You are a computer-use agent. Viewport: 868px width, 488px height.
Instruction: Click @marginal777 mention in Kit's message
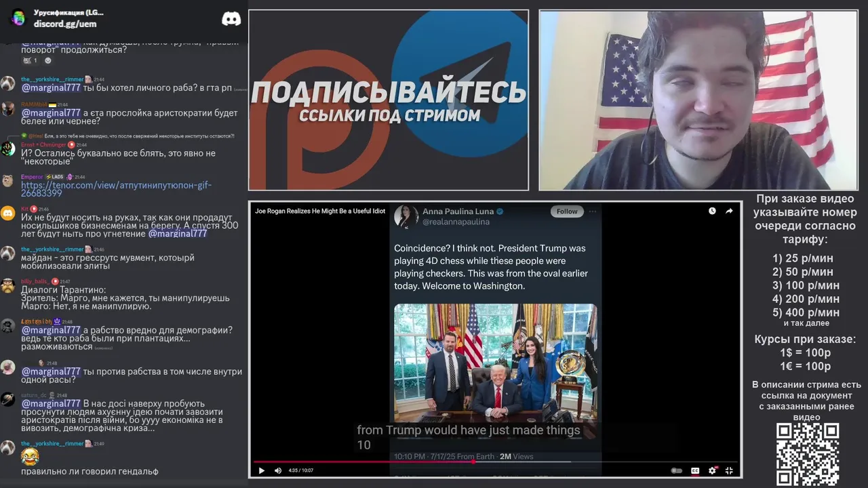coord(178,233)
